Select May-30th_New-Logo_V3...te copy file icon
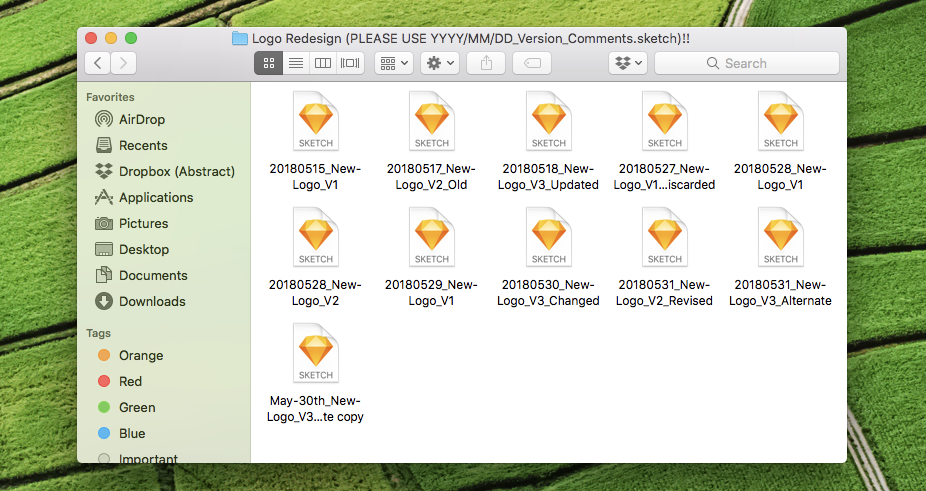 [316, 353]
